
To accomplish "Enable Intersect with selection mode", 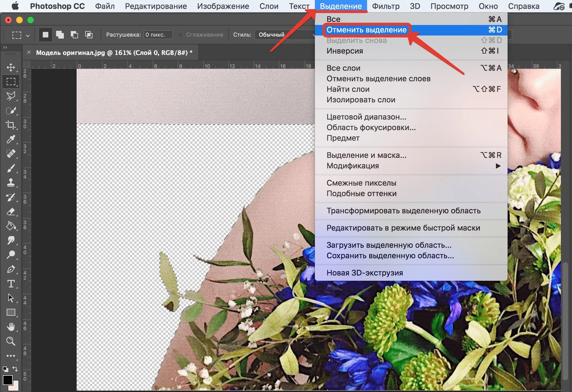I will tap(89, 35).
